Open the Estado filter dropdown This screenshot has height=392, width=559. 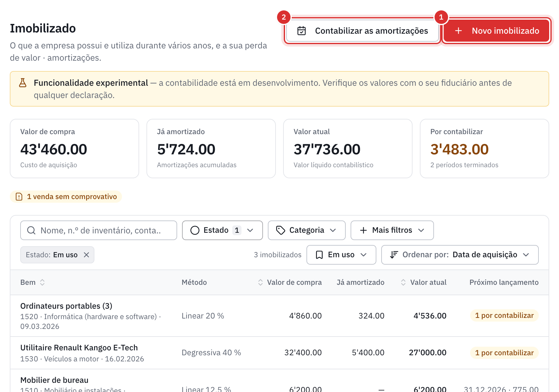(x=222, y=230)
